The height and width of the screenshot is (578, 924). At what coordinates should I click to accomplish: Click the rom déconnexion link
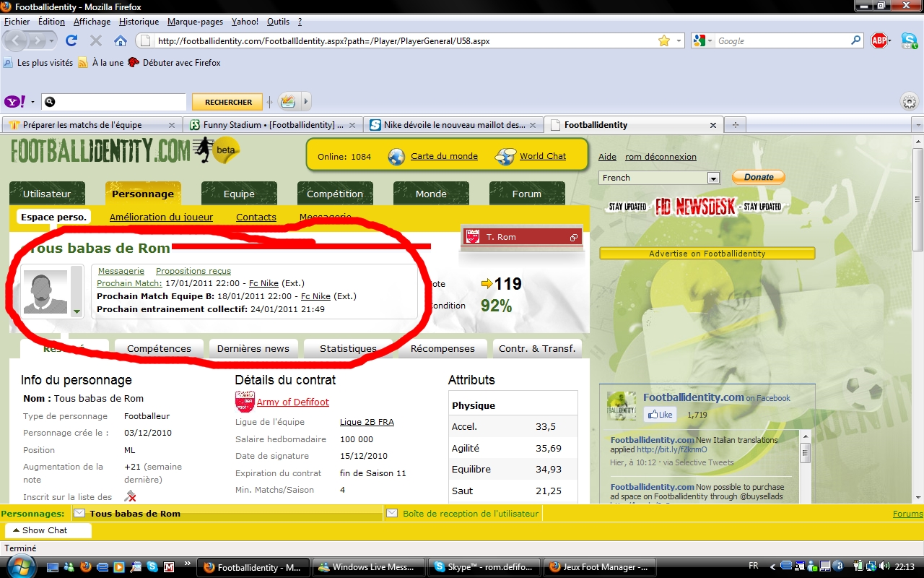(x=661, y=157)
